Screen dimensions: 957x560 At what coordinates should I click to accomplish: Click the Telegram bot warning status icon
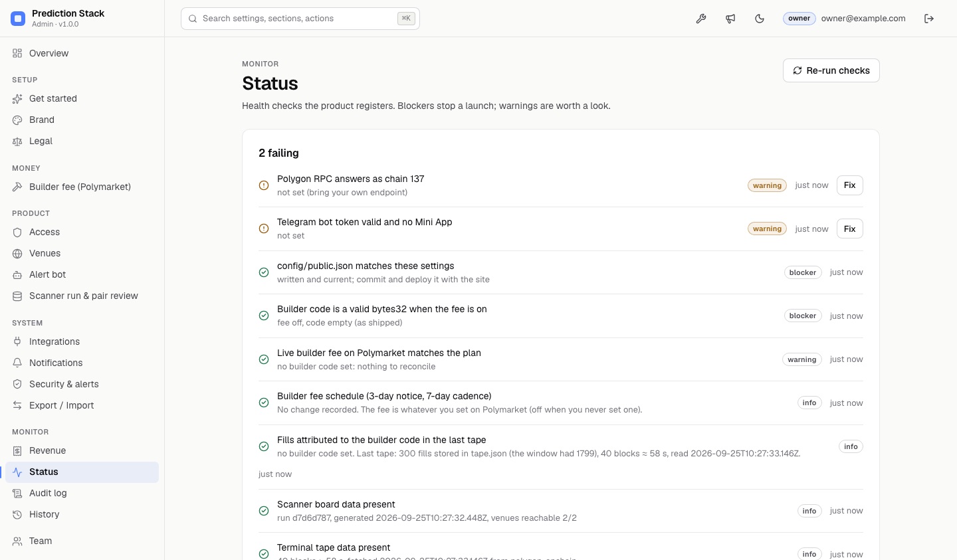(264, 229)
